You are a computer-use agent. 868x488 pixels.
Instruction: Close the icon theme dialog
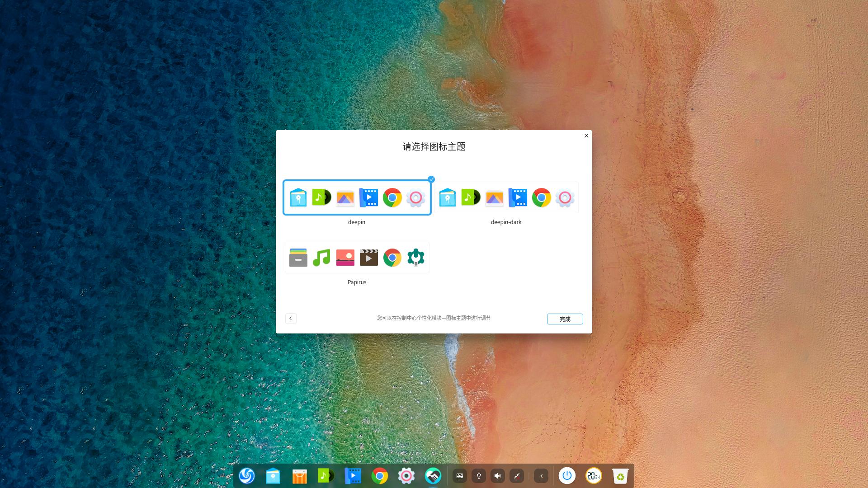tap(586, 136)
